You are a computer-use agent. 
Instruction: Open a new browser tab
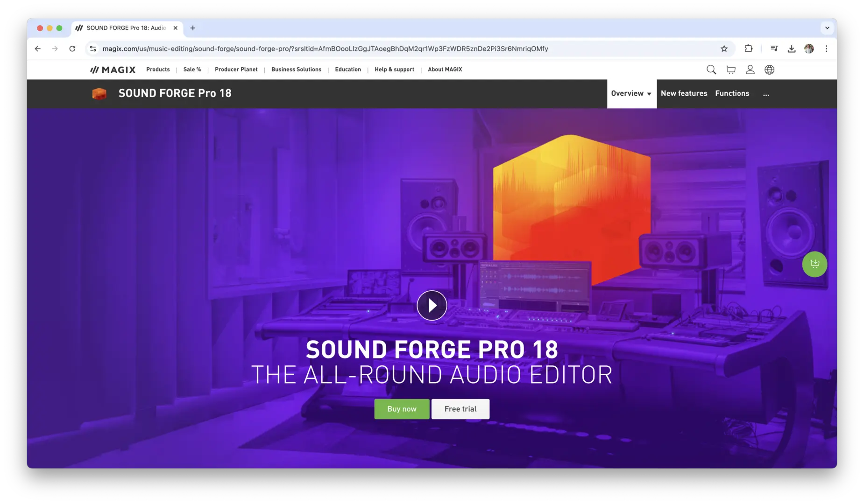(193, 28)
